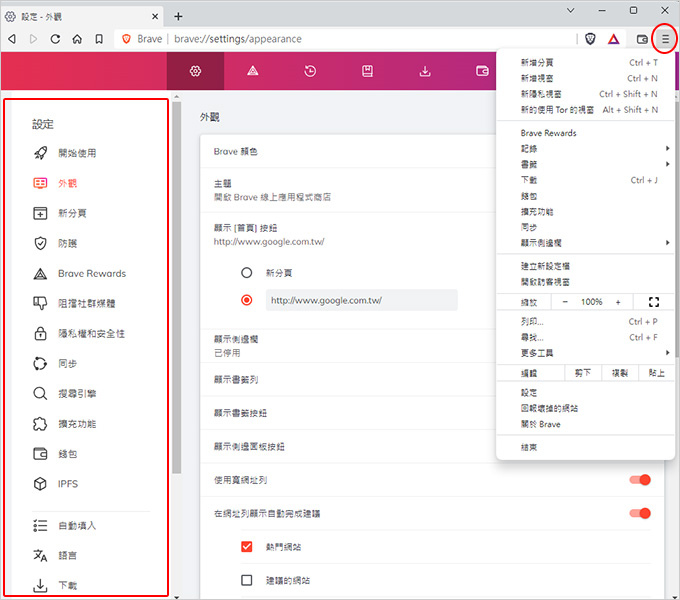680x600 pixels.
Task: Click the sidebar vertical scrollbar
Action: pos(176,287)
